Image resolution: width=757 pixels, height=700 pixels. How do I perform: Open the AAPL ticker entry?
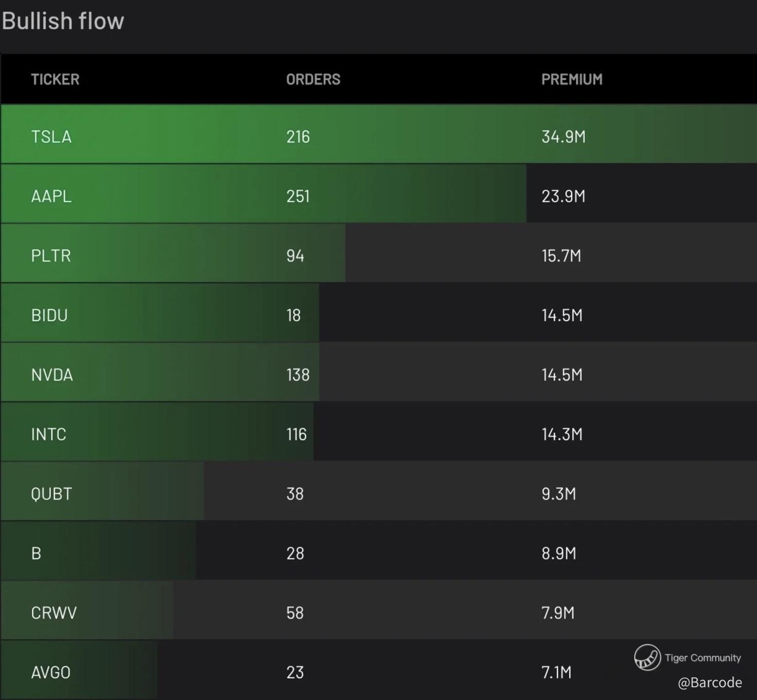(x=51, y=196)
